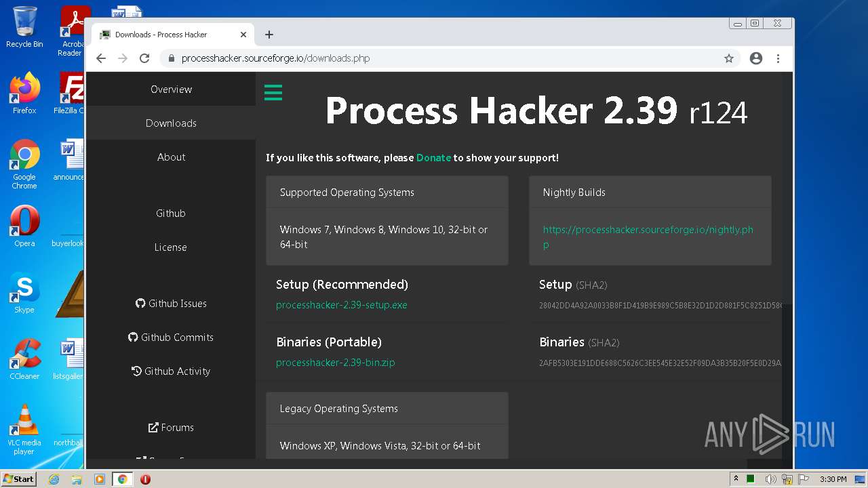The image size is (868, 488).
Task: Click the Donate link
Action: click(x=433, y=158)
